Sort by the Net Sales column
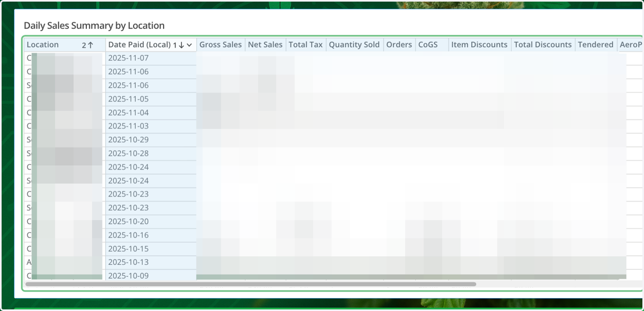This screenshot has height=311, width=644. point(265,45)
